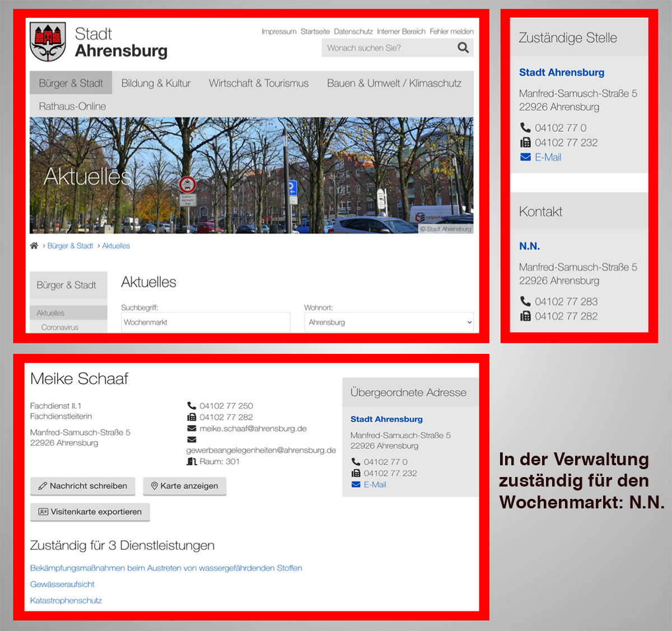
Task: Click the magnifier search icon
Action: [463, 48]
